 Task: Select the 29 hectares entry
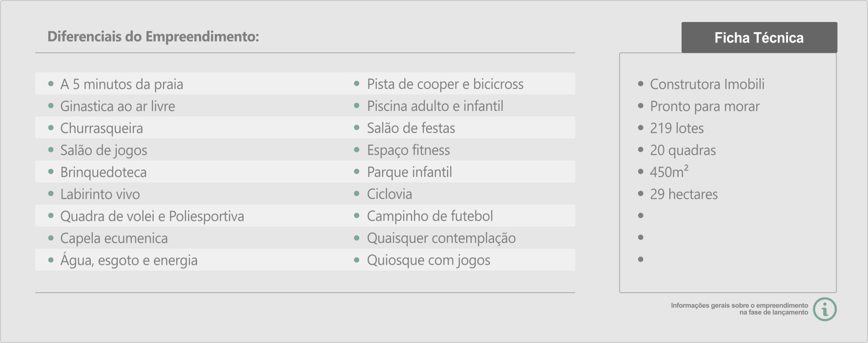point(683,194)
